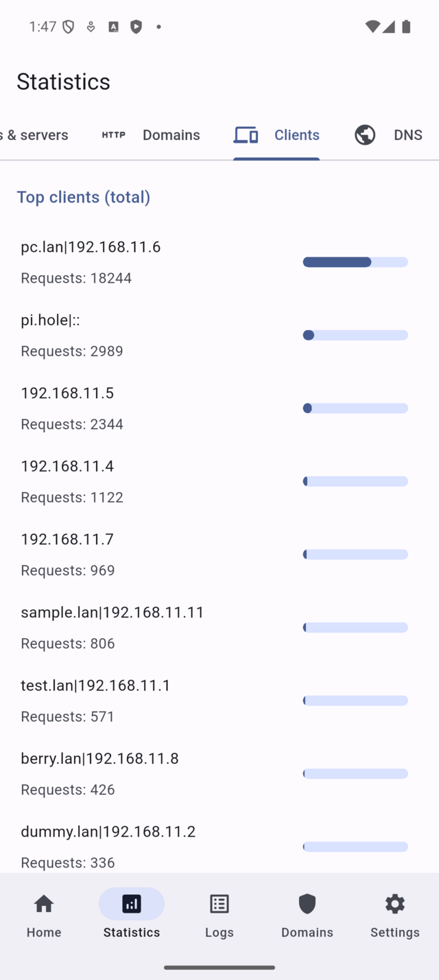Click pc.lan request progress bar

355,262
